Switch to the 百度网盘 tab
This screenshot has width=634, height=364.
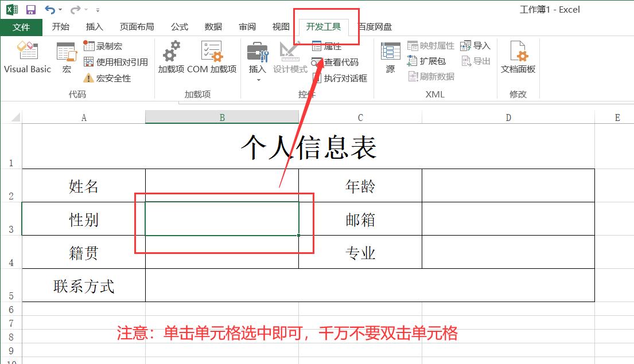tap(376, 27)
